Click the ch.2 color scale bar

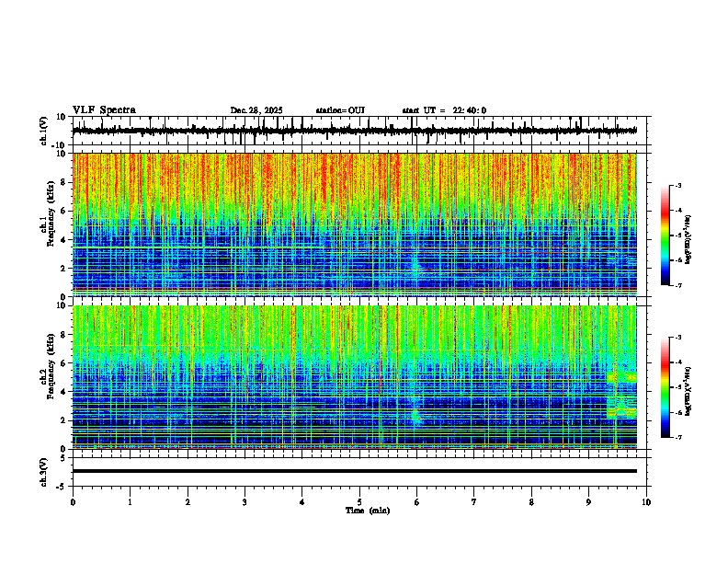coord(665,387)
